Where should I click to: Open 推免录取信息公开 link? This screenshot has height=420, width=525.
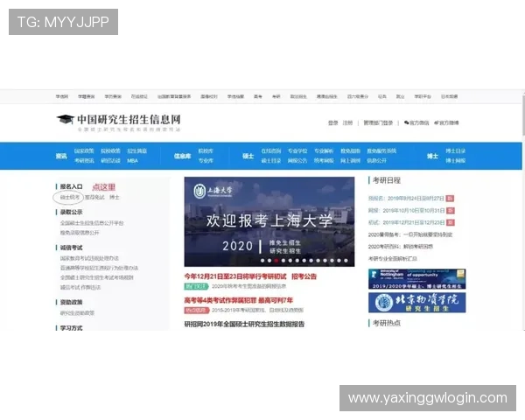click(80, 233)
